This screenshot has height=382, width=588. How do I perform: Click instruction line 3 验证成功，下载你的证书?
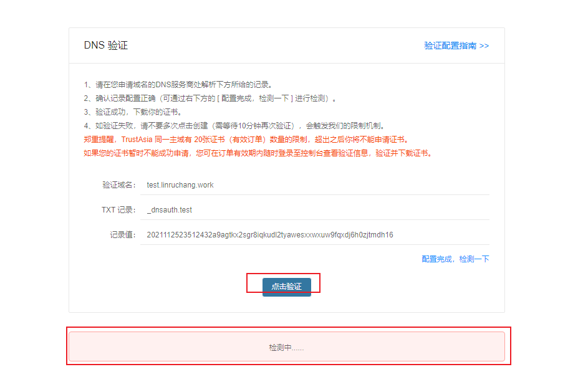point(133,112)
